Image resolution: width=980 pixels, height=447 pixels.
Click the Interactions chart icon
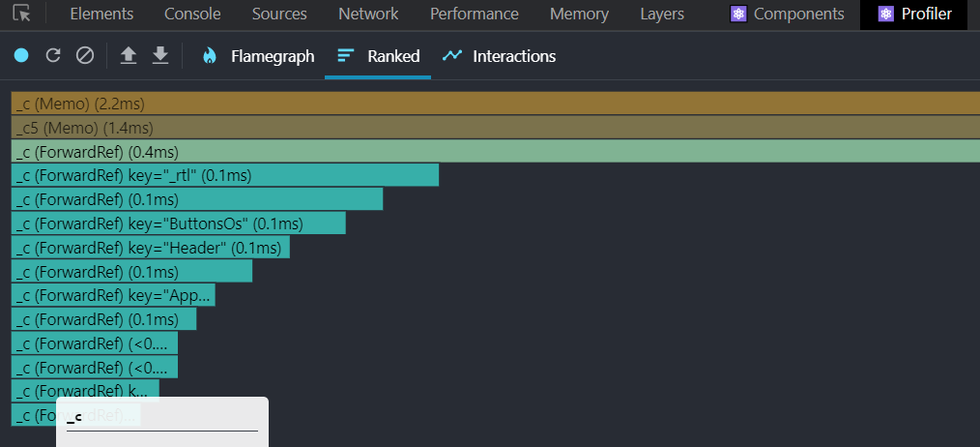coord(452,56)
